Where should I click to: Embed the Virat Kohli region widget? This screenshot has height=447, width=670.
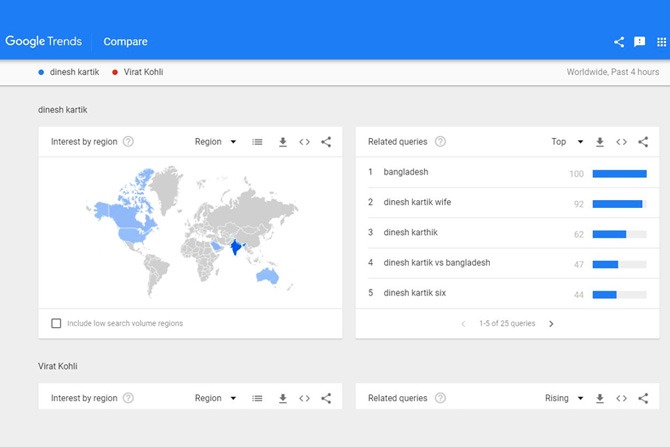(x=304, y=398)
